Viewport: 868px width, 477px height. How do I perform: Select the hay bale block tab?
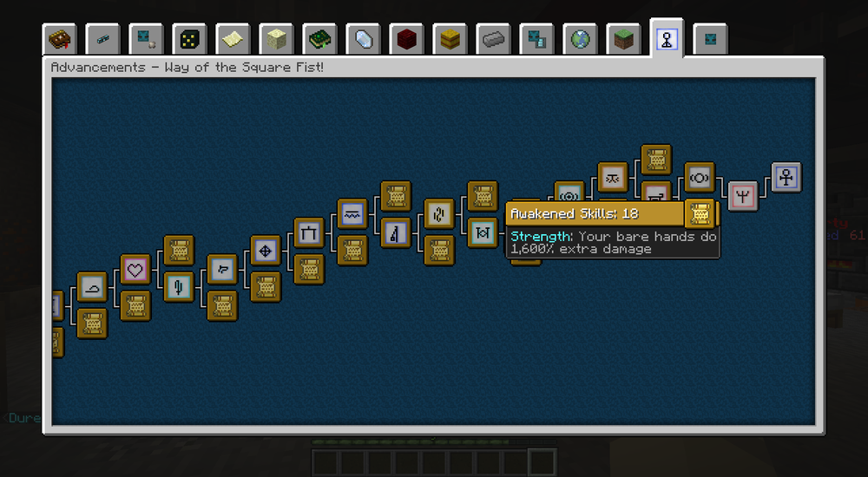(x=450, y=40)
